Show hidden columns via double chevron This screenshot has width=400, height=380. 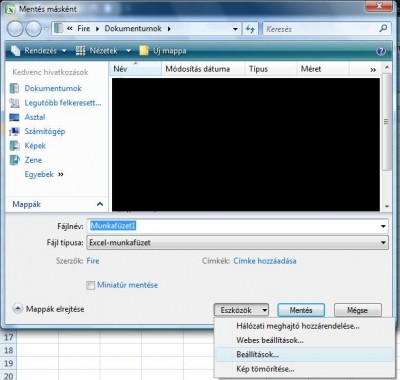pyautogui.click(x=373, y=70)
